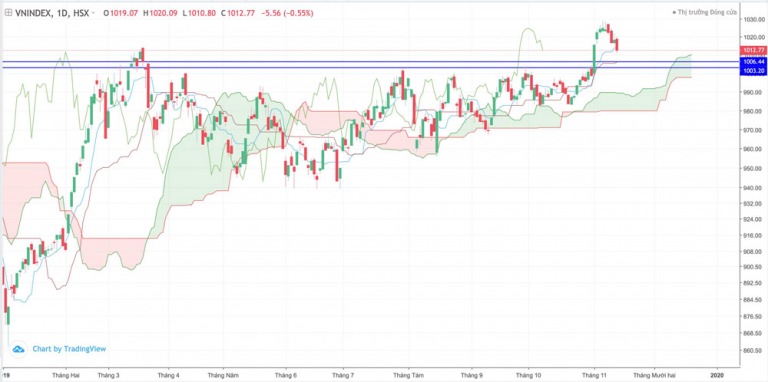Image resolution: width=768 pixels, height=382 pixels.
Task: Click '2020' on the time axis
Action: click(717, 376)
